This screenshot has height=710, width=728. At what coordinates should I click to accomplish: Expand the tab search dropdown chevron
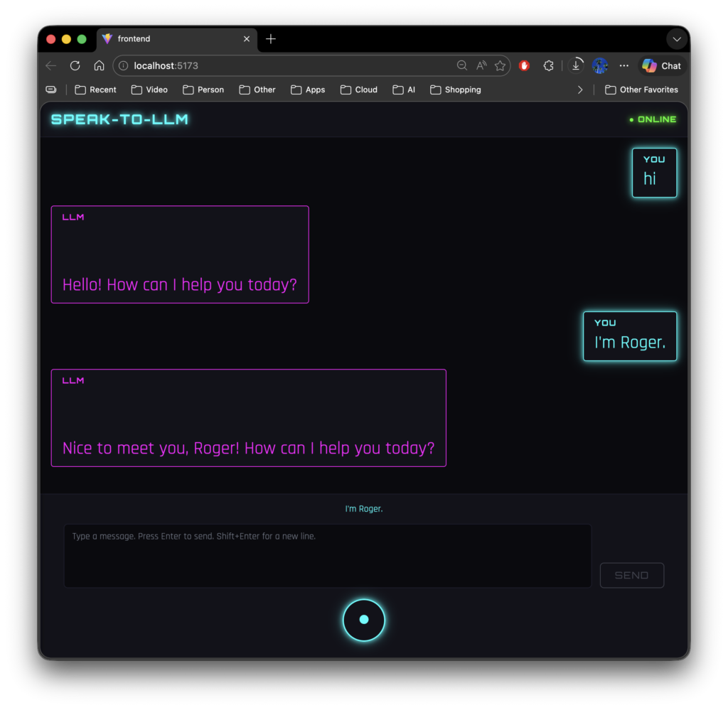(676, 39)
